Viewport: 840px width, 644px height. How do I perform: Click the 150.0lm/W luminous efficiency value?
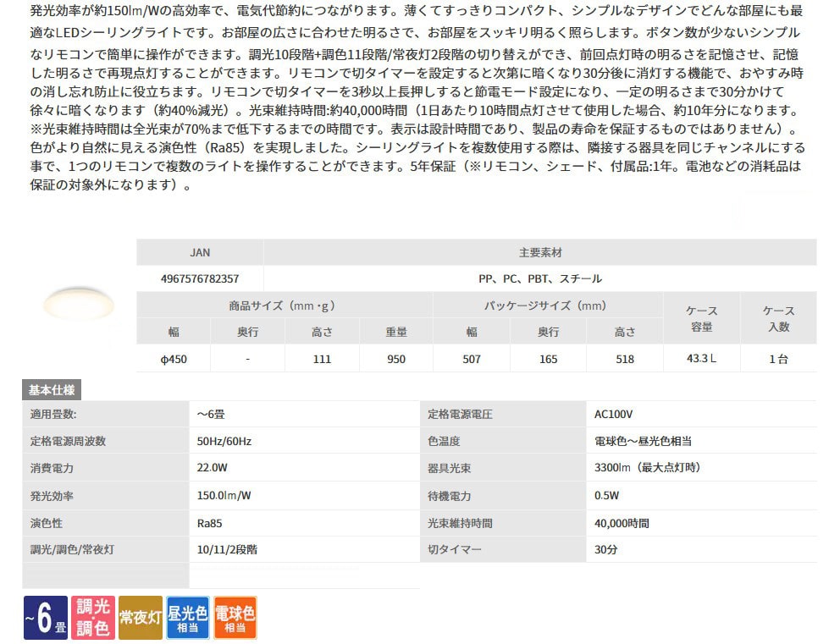coord(224,496)
